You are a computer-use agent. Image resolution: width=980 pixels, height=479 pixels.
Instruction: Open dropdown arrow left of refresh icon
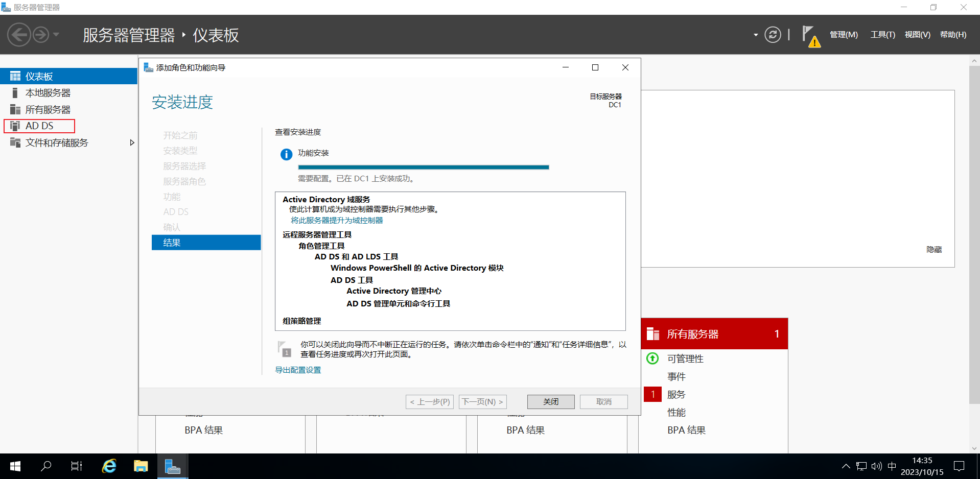pyautogui.click(x=756, y=35)
